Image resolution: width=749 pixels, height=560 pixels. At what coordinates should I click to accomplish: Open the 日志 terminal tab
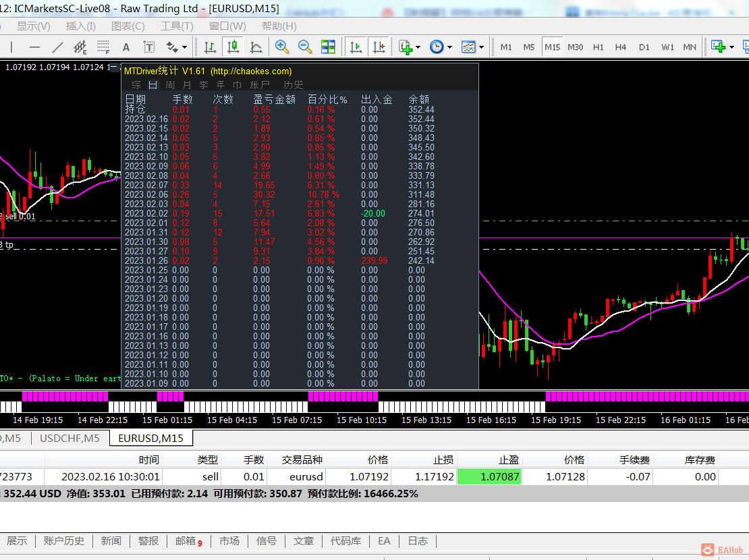click(418, 541)
